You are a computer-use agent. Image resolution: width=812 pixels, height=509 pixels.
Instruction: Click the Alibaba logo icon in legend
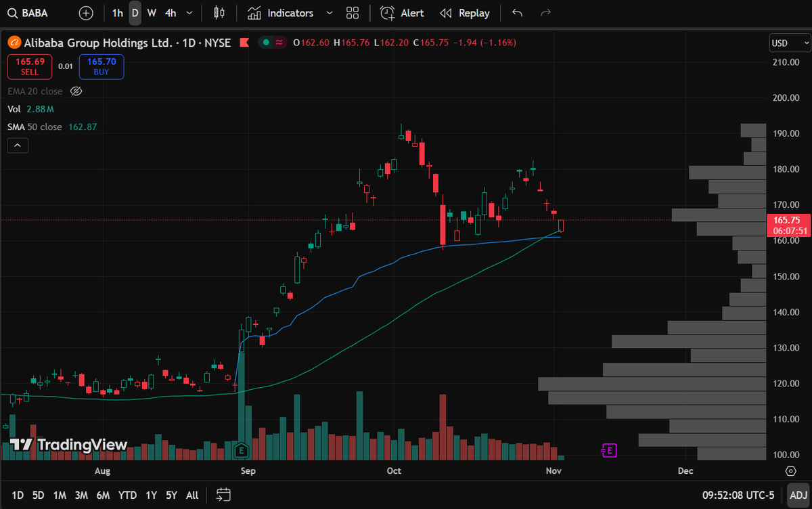point(14,43)
